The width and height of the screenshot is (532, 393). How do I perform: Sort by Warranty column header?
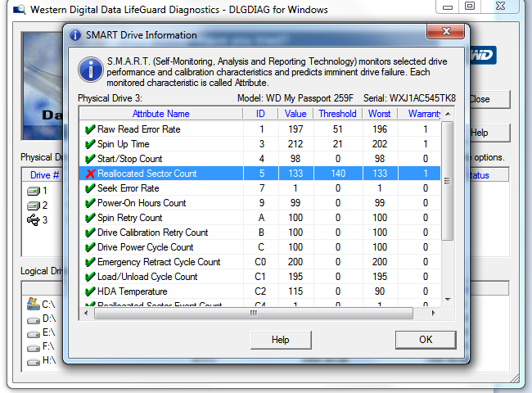pos(420,114)
